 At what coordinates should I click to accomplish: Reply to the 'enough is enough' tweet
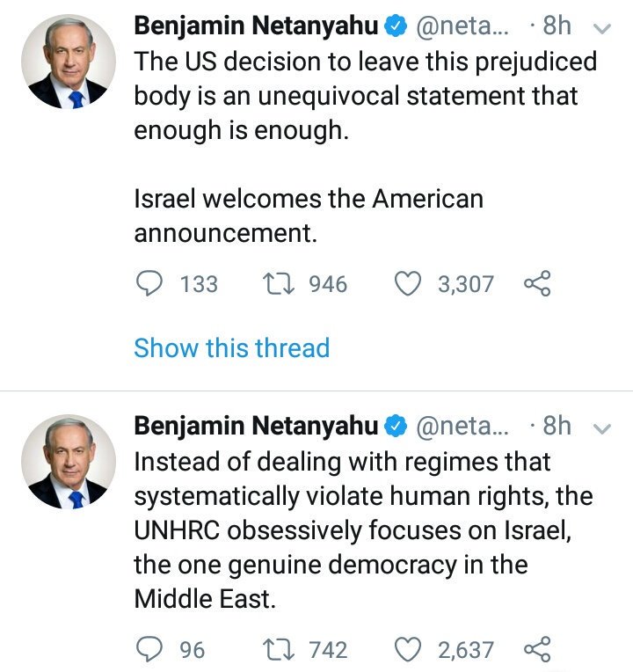click(151, 284)
